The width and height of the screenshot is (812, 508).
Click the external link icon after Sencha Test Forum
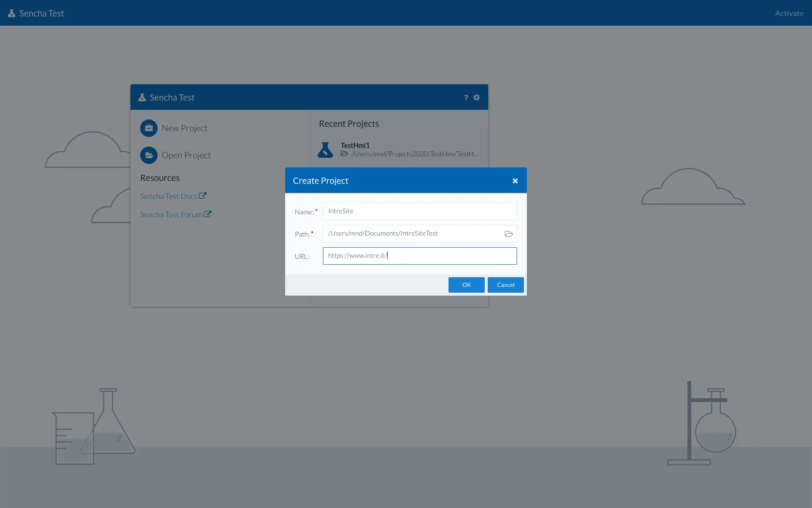(x=208, y=214)
